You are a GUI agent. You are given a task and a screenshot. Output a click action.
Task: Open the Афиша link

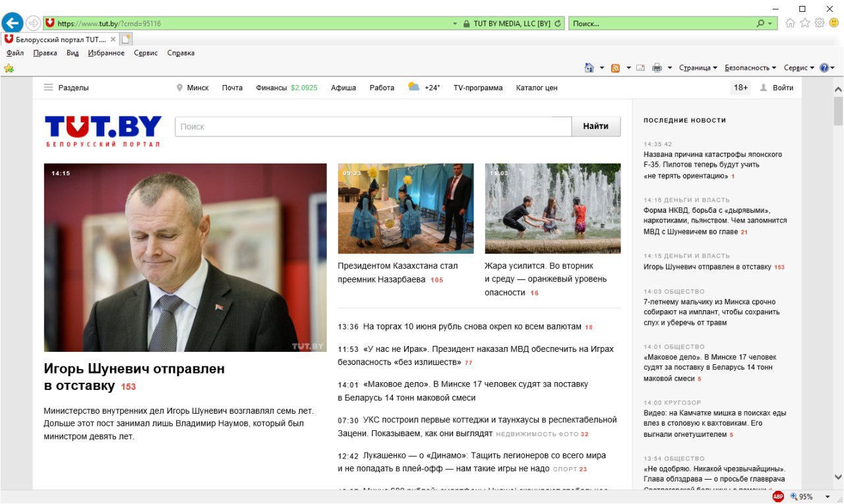(x=344, y=88)
